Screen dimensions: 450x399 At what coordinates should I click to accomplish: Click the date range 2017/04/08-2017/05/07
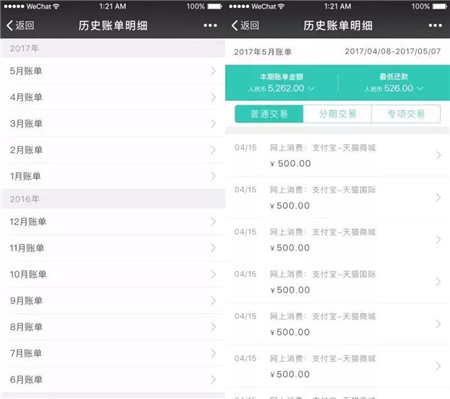pos(393,51)
